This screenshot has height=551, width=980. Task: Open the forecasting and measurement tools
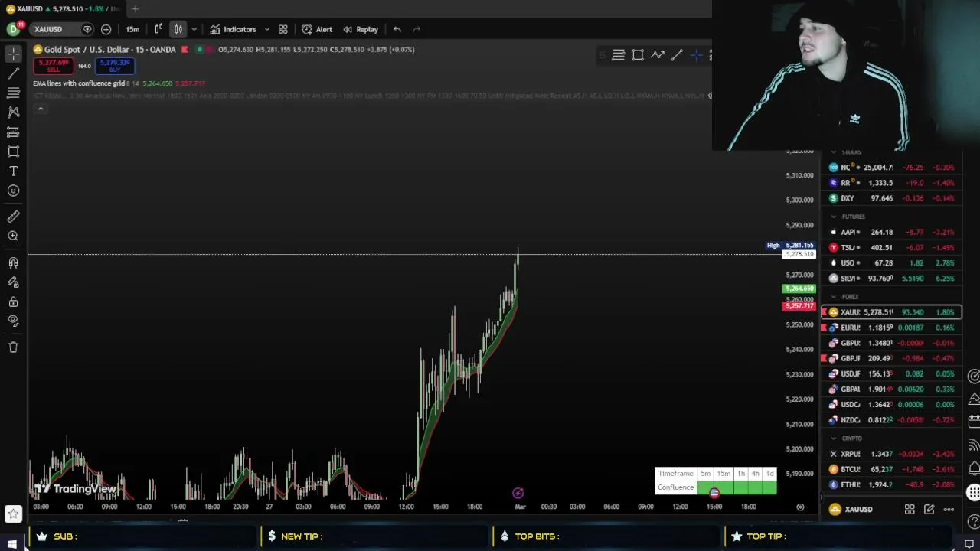click(13, 132)
